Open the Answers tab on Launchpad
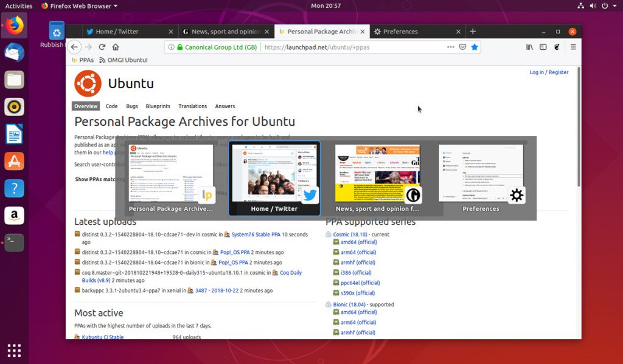The width and height of the screenshot is (623, 364). point(225,106)
